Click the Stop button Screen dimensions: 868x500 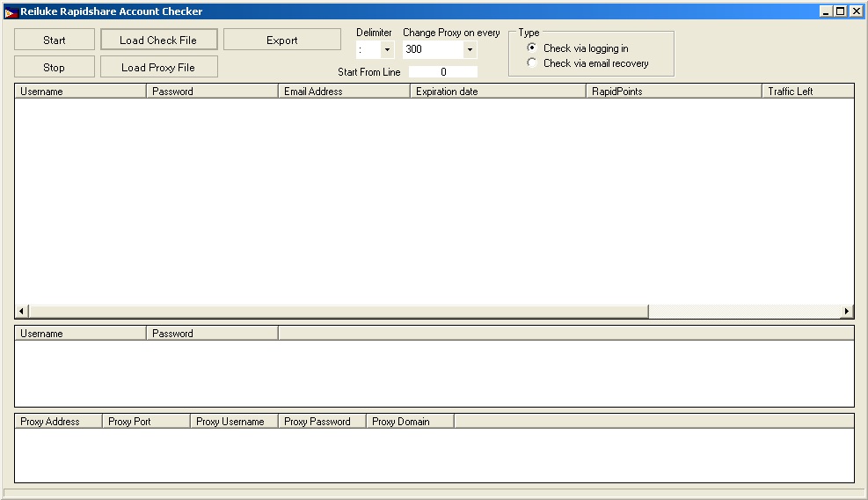coord(55,67)
